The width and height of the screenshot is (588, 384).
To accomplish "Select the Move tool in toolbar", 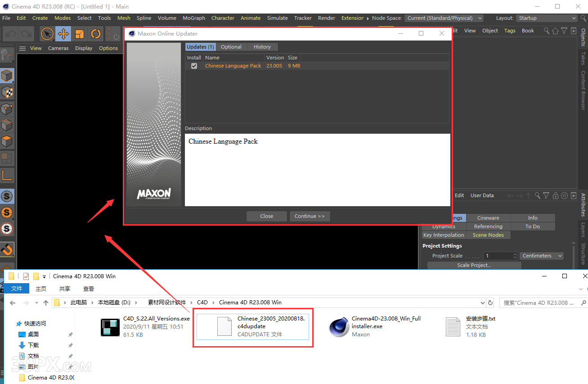I will (x=63, y=34).
